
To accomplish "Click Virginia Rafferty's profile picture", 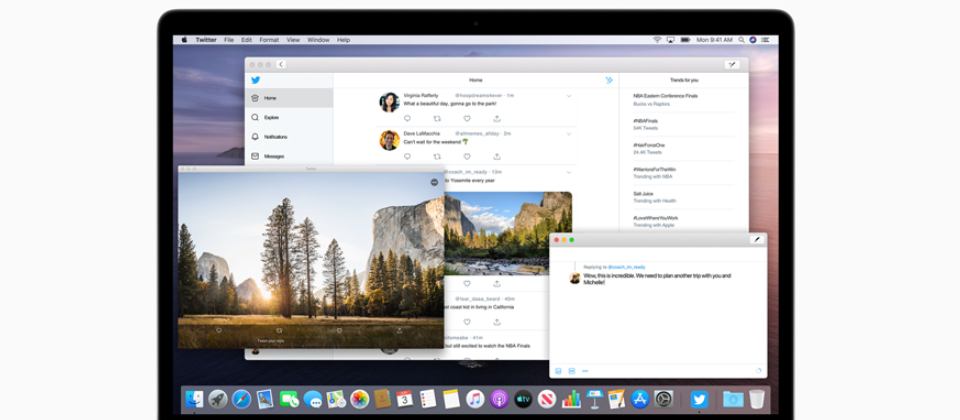I will pos(389,102).
